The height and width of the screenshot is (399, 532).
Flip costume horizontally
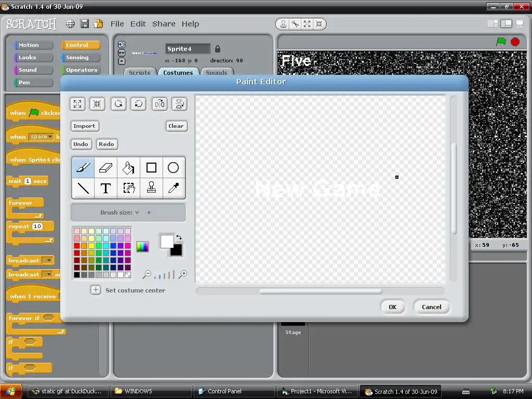(159, 104)
